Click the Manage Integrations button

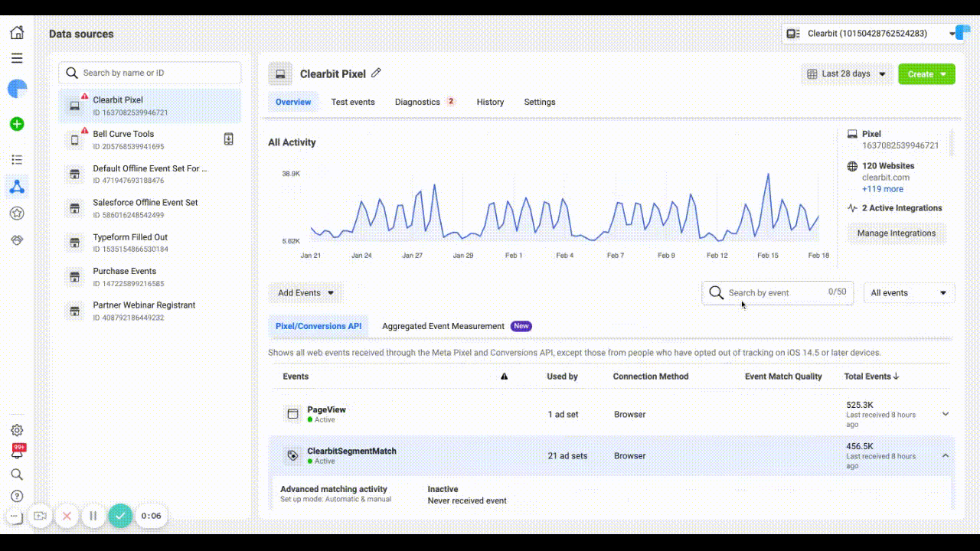[x=897, y=233]
